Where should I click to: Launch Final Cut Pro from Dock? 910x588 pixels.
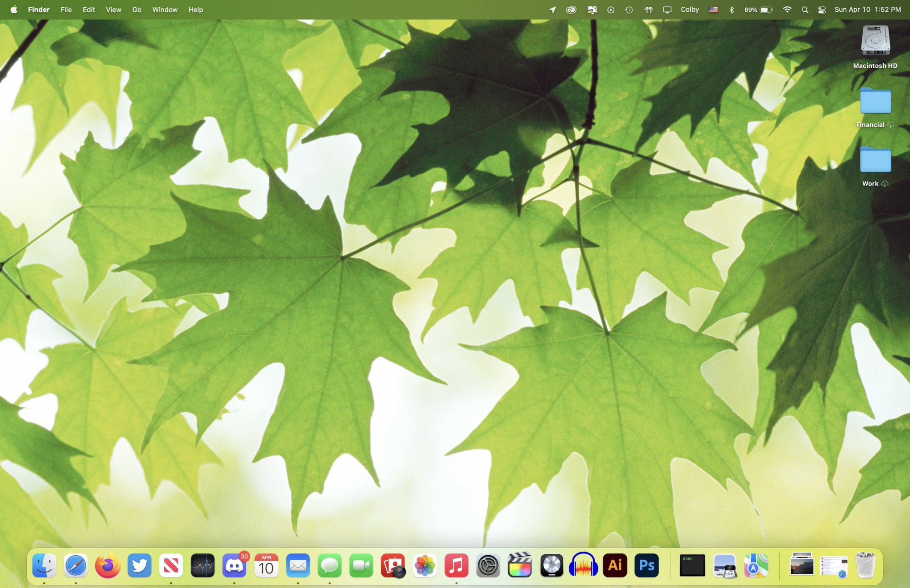(x=520, y=565)
